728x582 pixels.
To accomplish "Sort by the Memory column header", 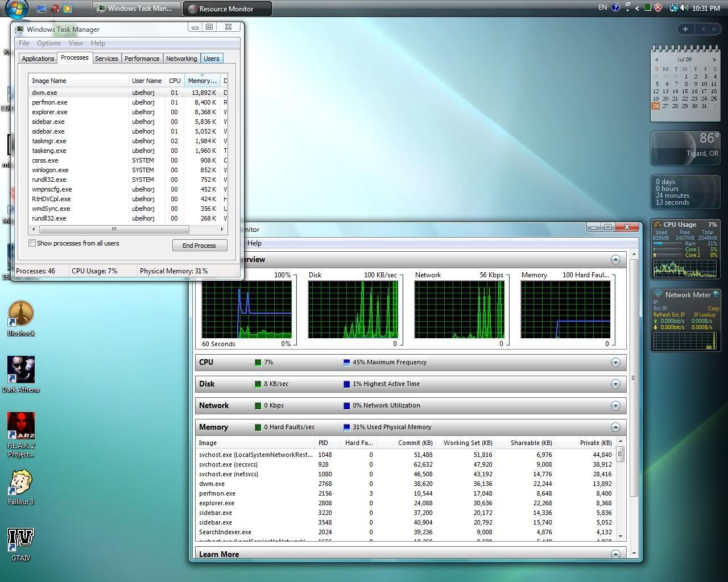I will (x=202, y=81).
